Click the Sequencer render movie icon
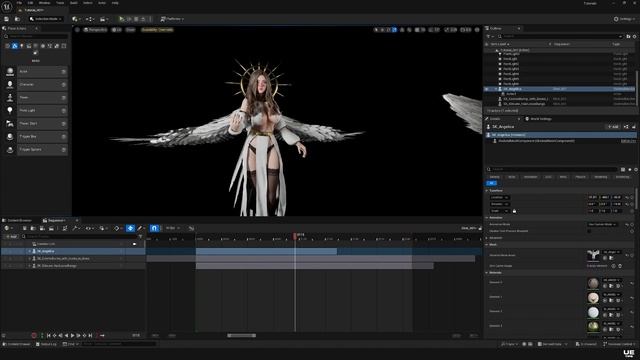640x360 pixels. click(50, 228)
